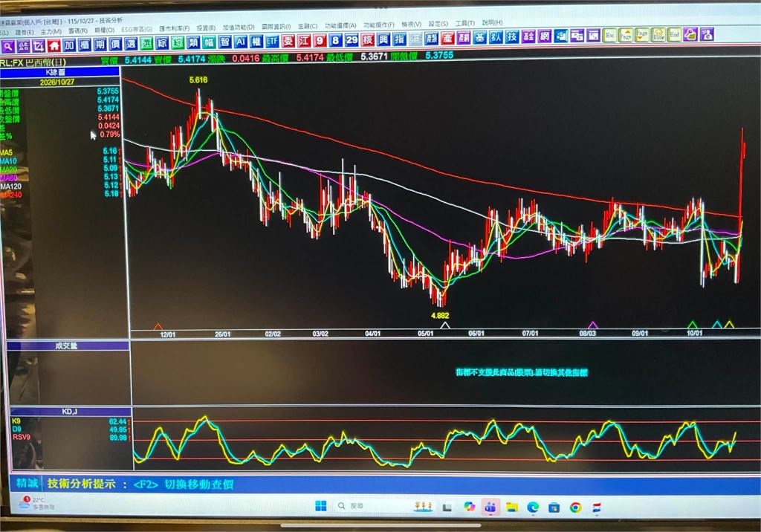Open the 設定(S) menu

(x=438, y=24)
